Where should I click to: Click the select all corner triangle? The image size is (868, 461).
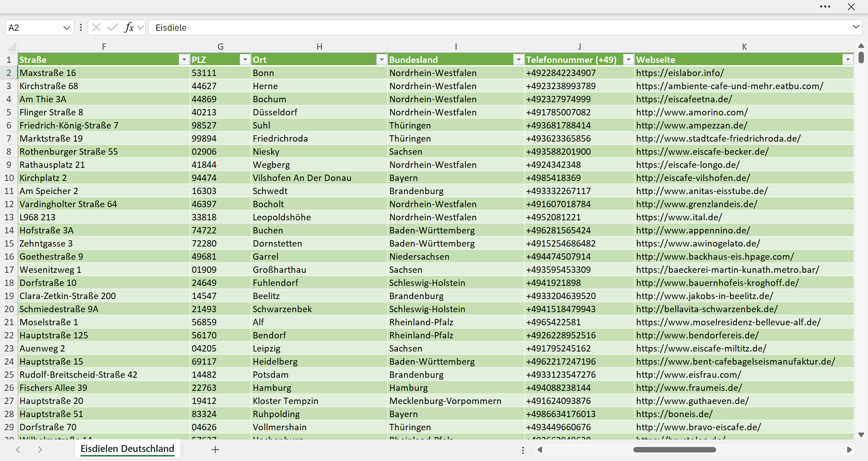pos(12,47)
